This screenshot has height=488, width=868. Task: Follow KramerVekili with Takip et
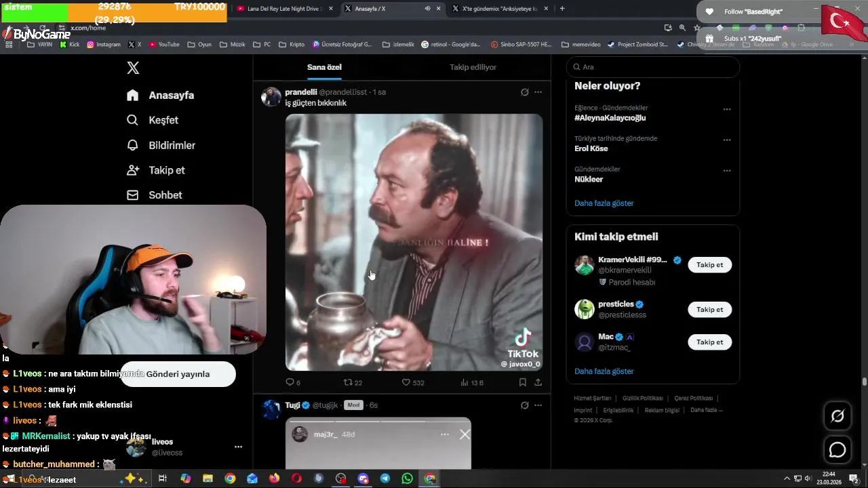click(709, 265)
